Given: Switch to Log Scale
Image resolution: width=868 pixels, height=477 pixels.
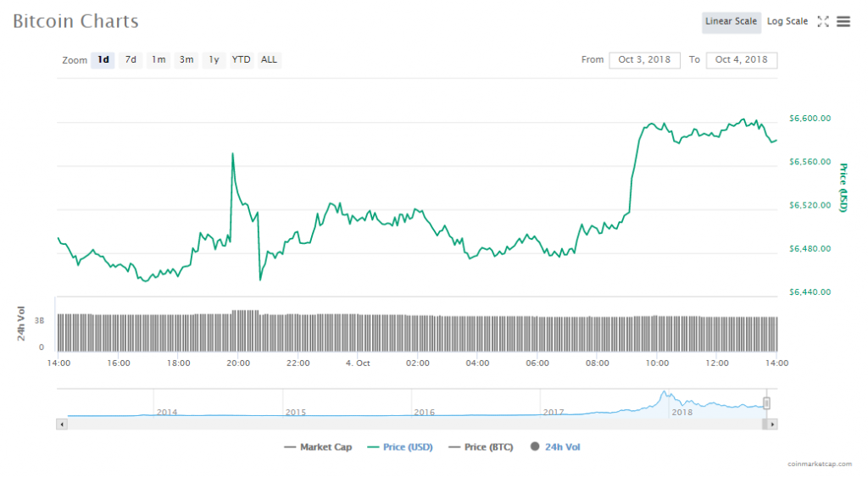Looking at the screenshot, I should [x=787, y=22].
